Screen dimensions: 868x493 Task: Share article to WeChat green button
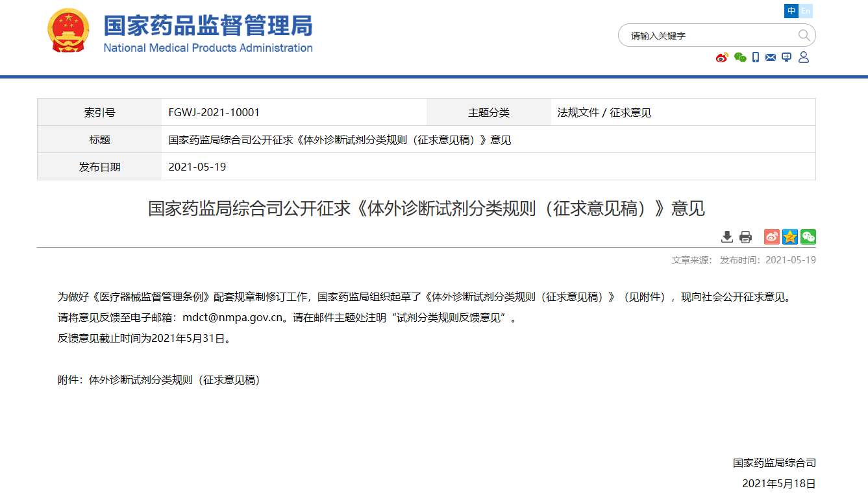[808, 237]
